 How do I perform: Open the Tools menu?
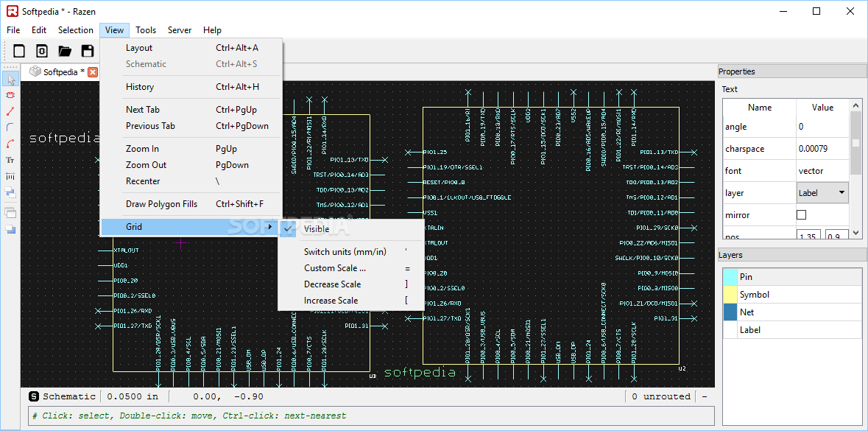146,30
